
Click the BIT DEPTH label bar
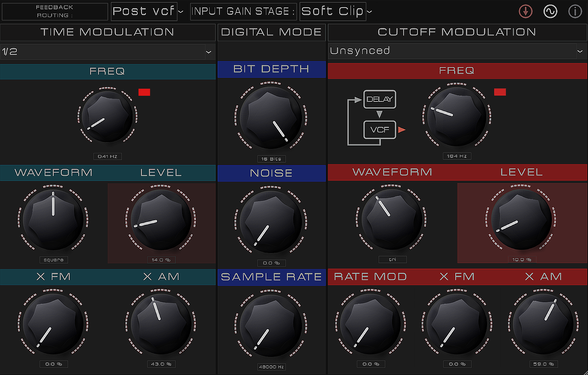(x=271, y=69)
